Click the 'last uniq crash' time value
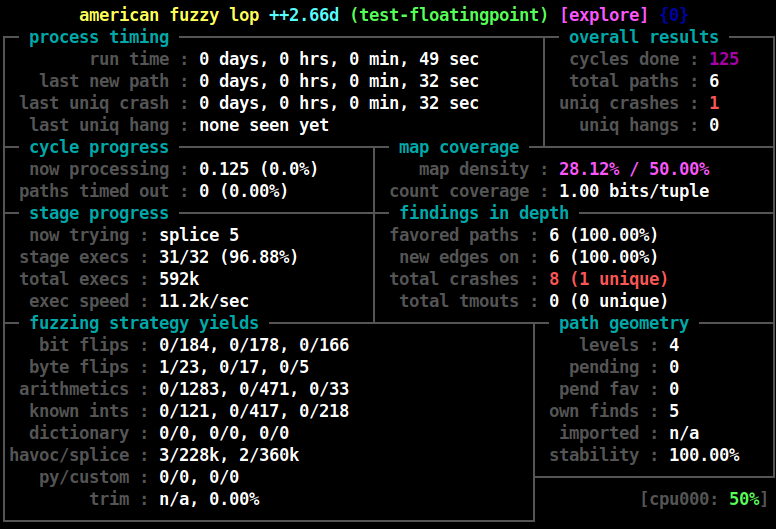Screen dimensions: 776x529 point(339,103)
